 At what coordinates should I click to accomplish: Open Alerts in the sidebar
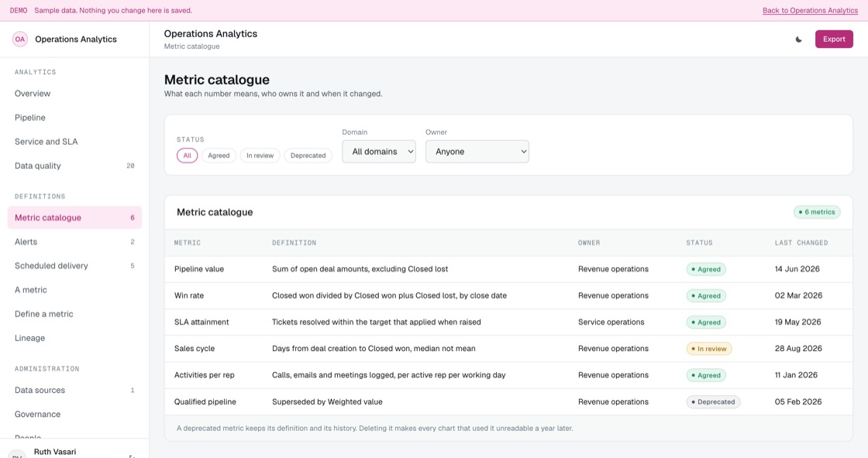click(x=74, y=242)
